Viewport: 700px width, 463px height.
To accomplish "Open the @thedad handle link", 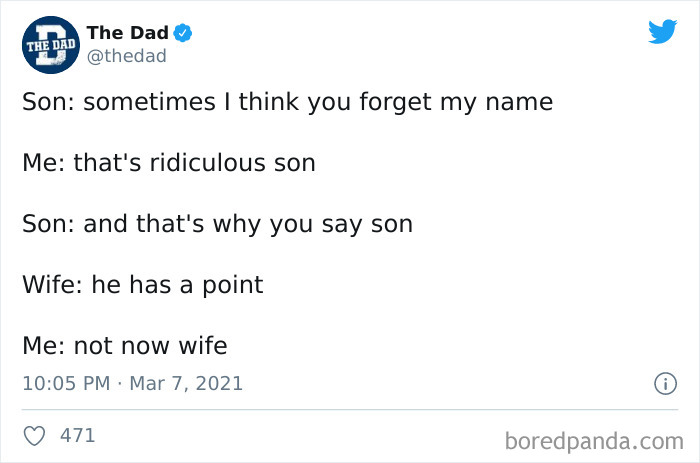I will coord(127,56).
